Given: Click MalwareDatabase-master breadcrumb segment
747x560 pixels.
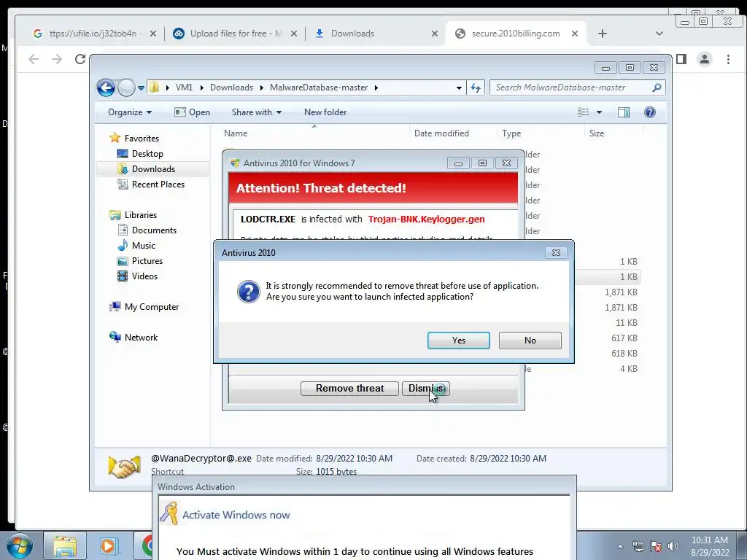Looking at the screenshot, I should tap(319, 87).
